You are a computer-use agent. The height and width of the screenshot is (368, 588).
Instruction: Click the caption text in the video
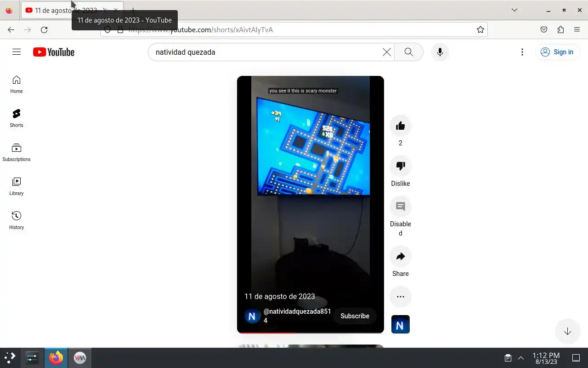click(303, 91)
